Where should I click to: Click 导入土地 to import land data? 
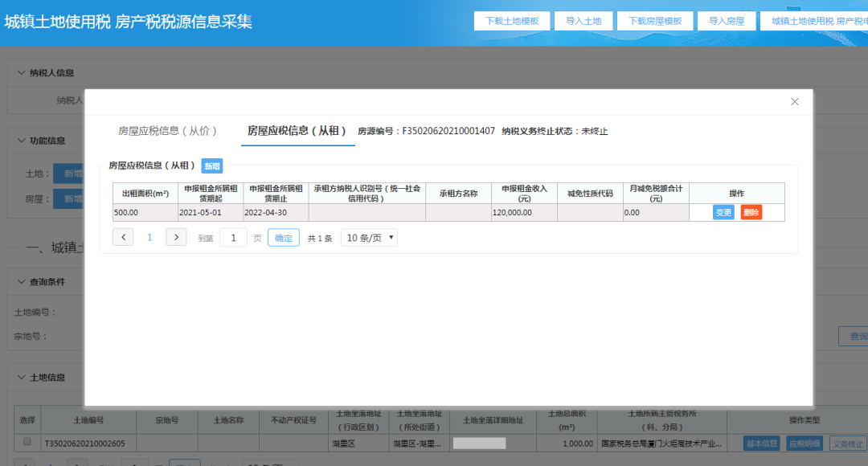(584, 20)
